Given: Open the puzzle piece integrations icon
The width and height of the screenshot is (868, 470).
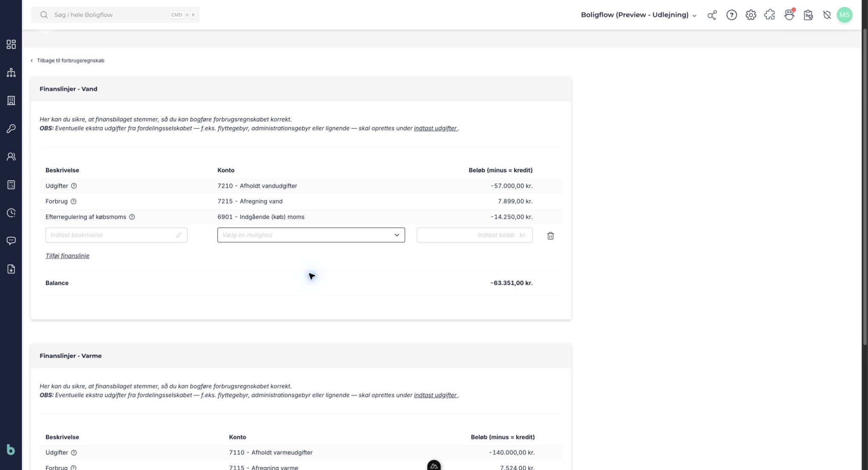Looking at the screenshot, I should 770,15.
